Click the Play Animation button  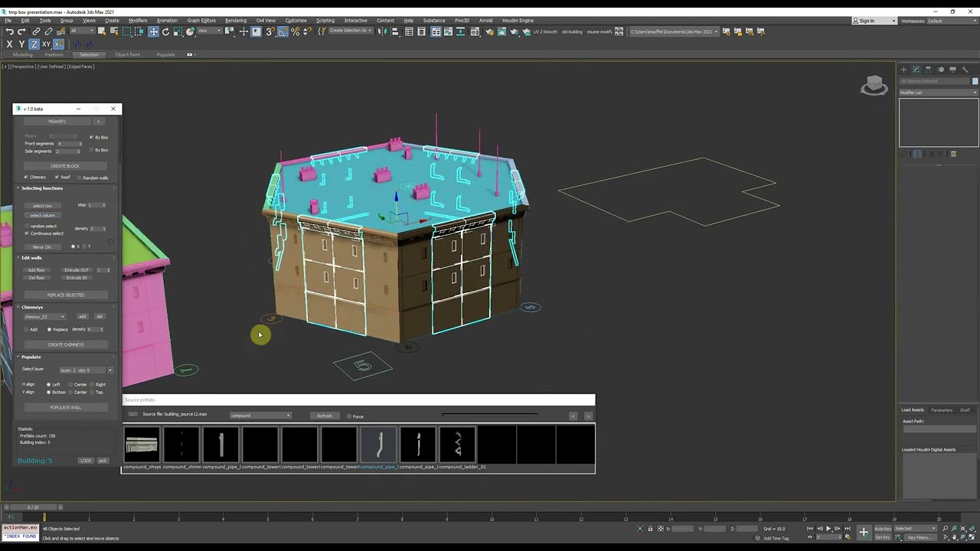[828, 529]
